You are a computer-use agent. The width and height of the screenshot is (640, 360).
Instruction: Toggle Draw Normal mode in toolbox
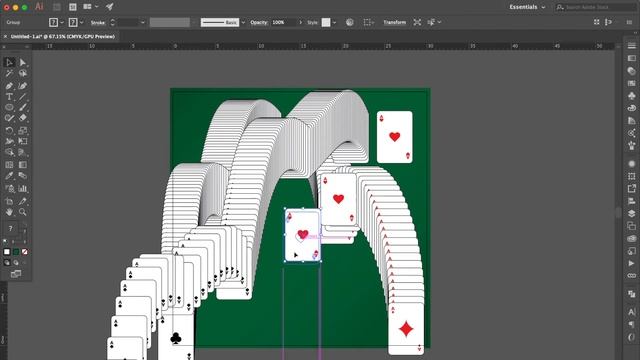(x=7, y=262)
